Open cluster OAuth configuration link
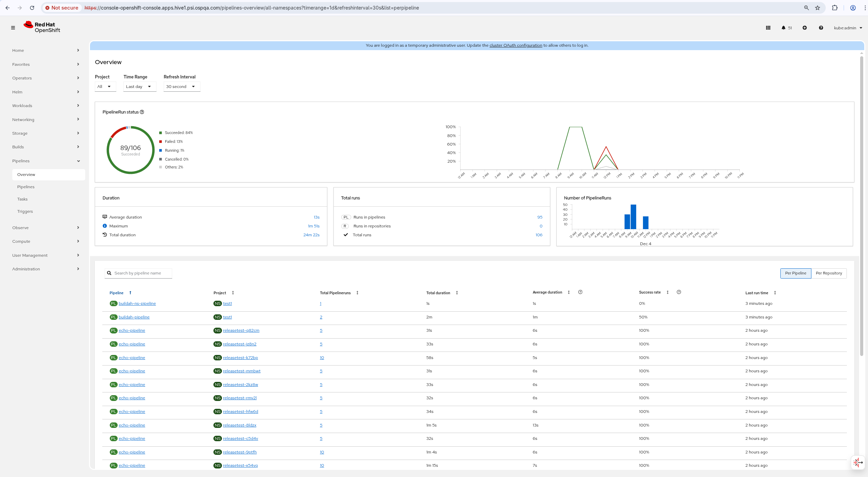 click(x=515, y=45)
